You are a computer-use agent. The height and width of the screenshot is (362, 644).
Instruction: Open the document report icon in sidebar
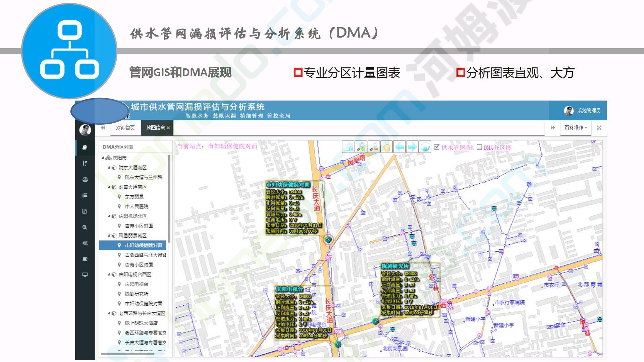[85, 211]
